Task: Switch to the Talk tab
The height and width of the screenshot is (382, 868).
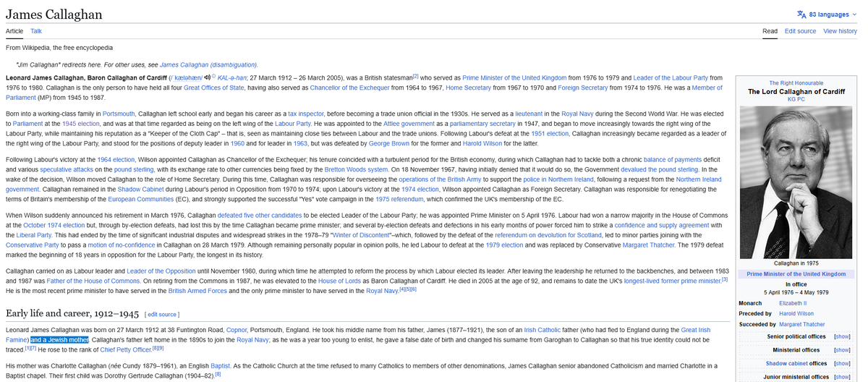Action: coord(36,31)
